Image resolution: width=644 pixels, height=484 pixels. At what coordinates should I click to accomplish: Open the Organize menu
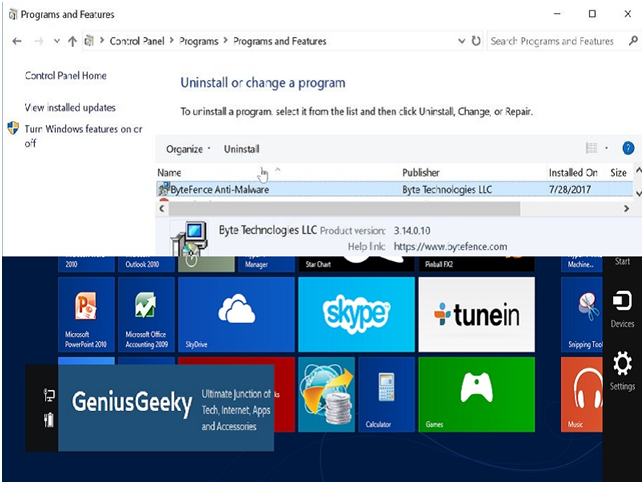(x=188, y=149)
